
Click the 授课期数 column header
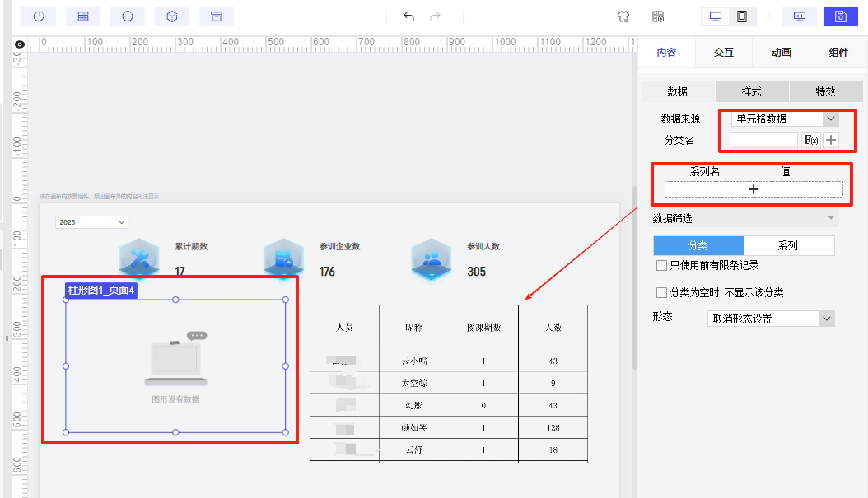483,328
